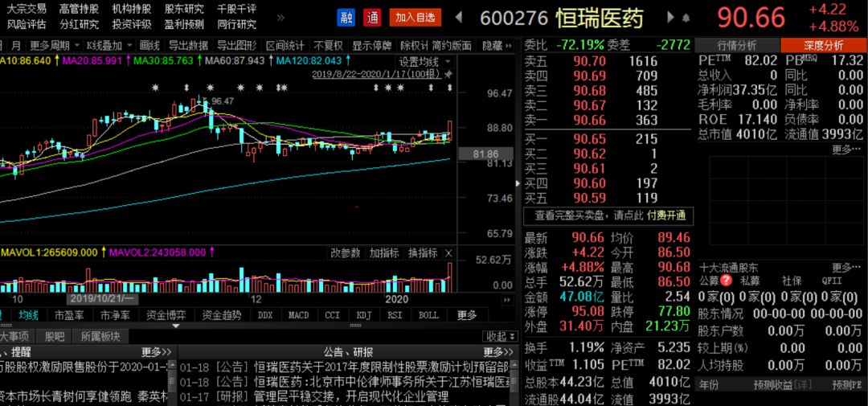Go to next stock with right arrow

pos(671,18)
